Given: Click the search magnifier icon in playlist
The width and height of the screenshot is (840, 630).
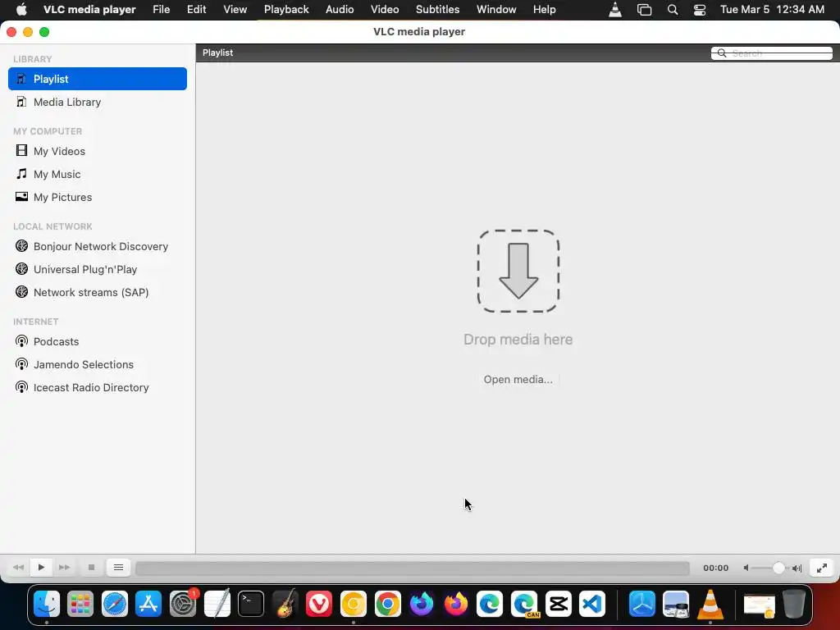Looking at the screenshot, I should [x=722, y=53].
